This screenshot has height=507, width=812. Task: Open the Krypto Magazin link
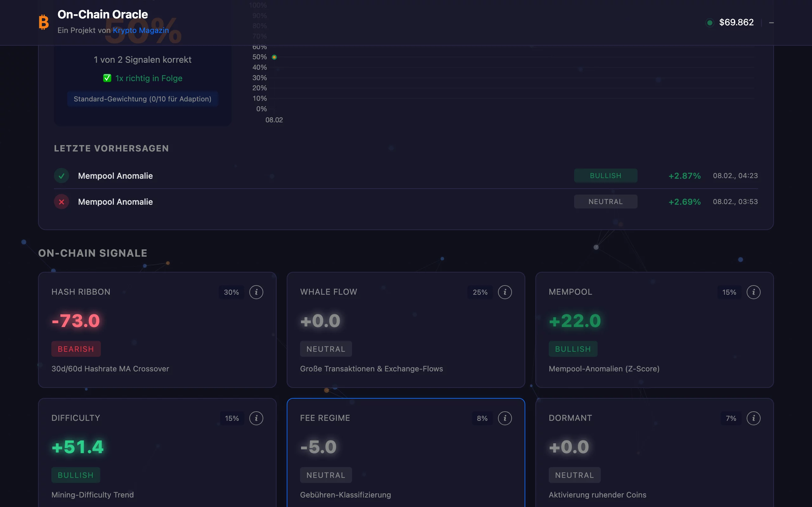click(x=141, y=30)
